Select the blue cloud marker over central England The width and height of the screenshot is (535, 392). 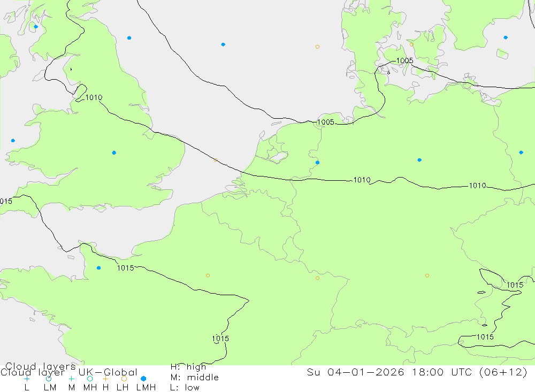click(x=114, y=152)
